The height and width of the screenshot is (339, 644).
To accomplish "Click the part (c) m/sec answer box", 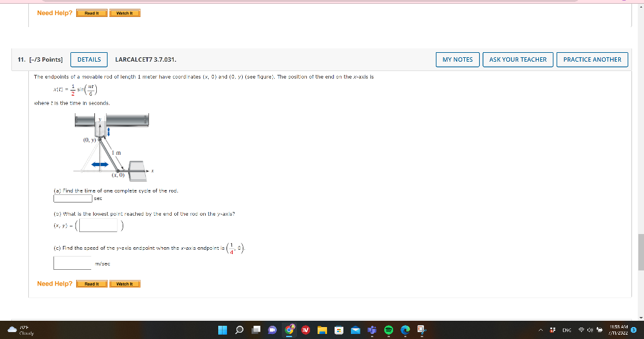I will pyautogui.click(x=72, y=263).
